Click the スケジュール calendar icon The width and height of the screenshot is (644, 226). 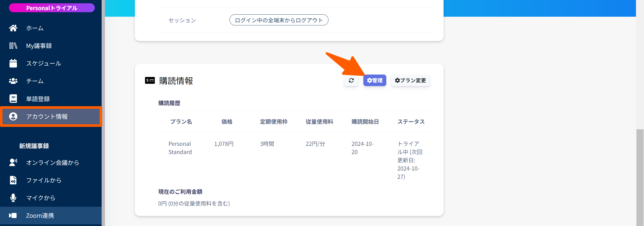(13, 63)
